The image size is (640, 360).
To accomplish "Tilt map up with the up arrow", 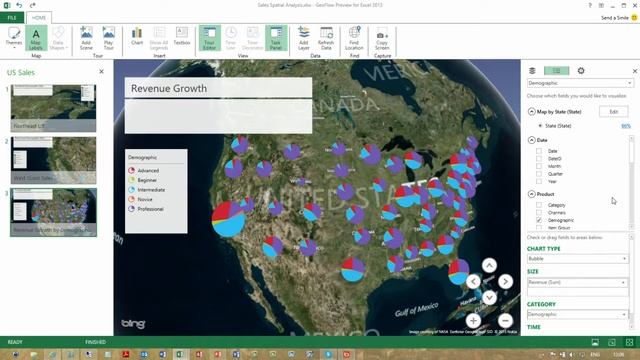I will point(489,265).
